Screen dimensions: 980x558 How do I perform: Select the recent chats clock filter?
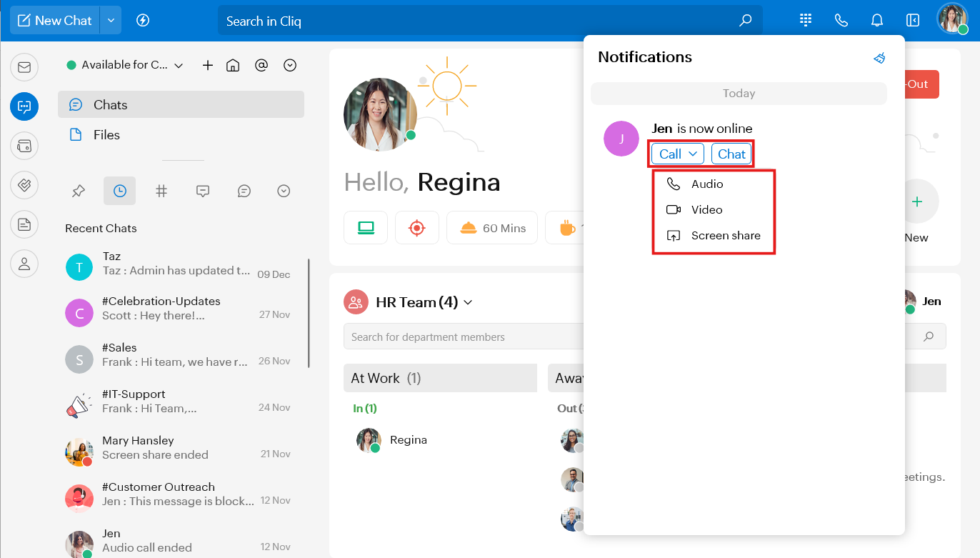tap(119, 191)
